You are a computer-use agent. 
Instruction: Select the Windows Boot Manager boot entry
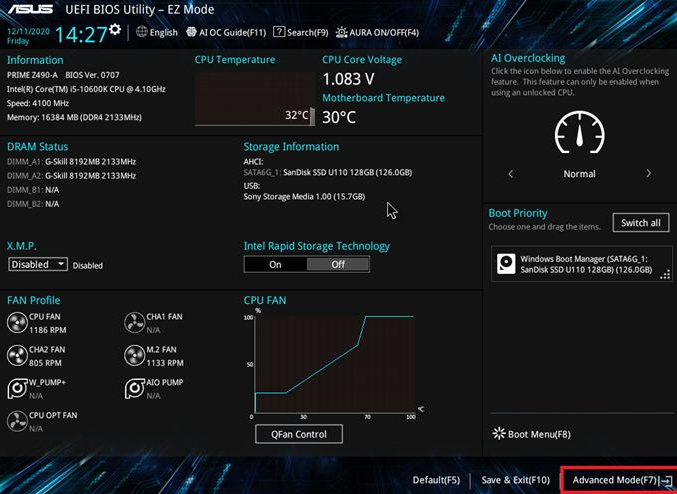click(x=582, y=264)
